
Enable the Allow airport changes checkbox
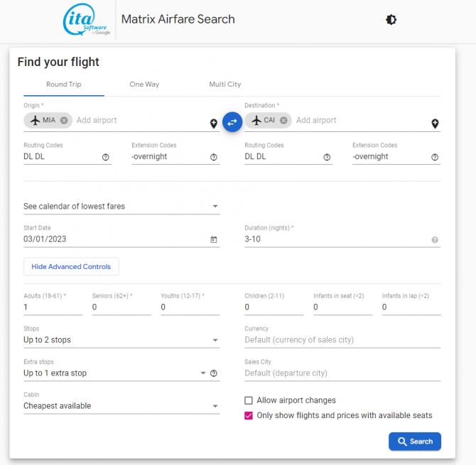[249, 400]
